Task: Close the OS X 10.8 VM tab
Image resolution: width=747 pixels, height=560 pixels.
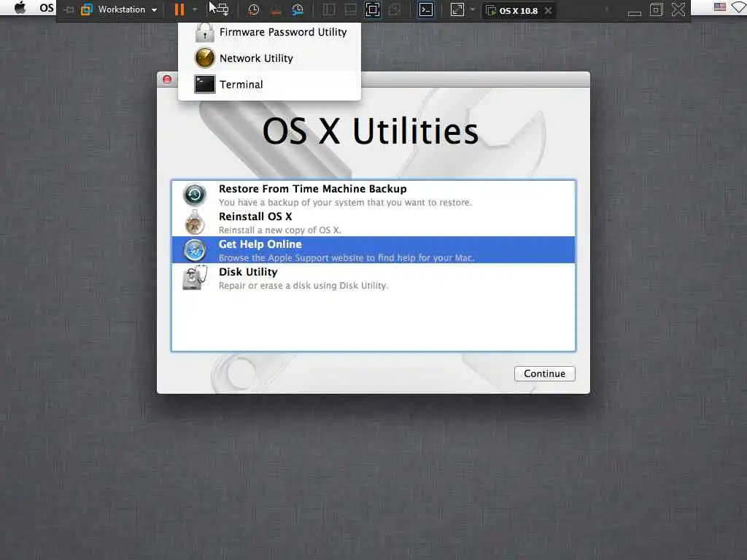Action: [x=549, y=10]
